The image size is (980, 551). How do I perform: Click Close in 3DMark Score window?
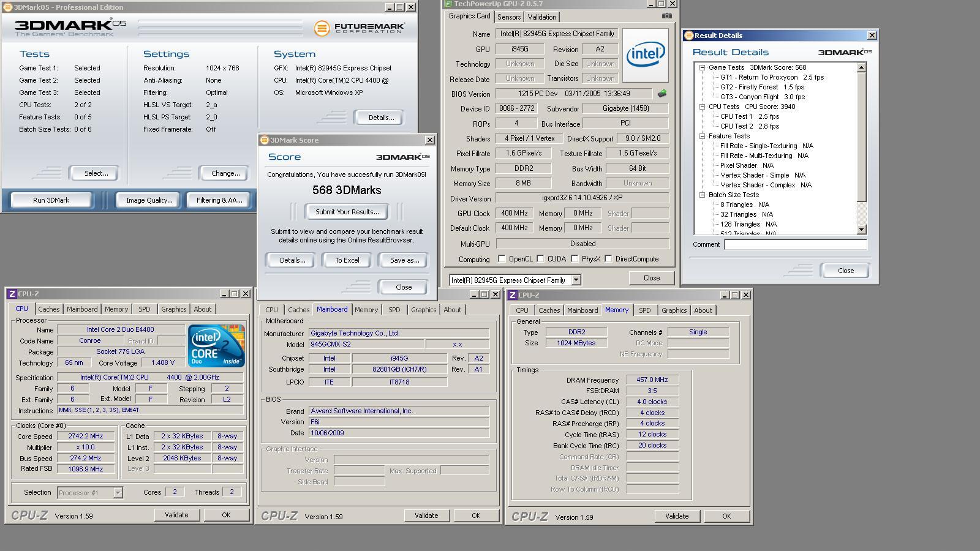[404, 287]
